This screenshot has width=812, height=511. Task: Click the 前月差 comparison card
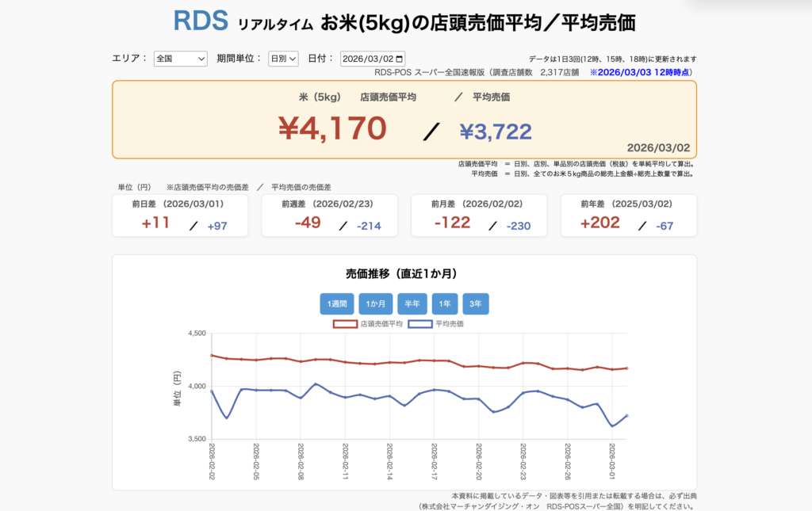pos(479,215)
